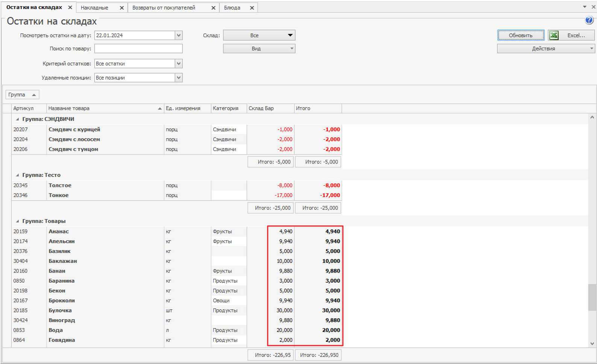
Task: Close the whole tab panel with top-right X
Action: pyautogui.click(x=593, y=7)
